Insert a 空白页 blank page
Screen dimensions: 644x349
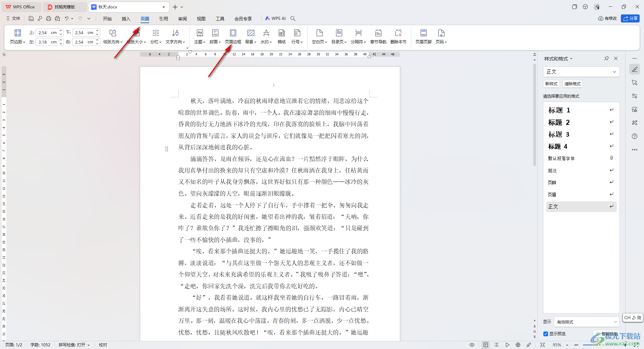pos(319,37)
